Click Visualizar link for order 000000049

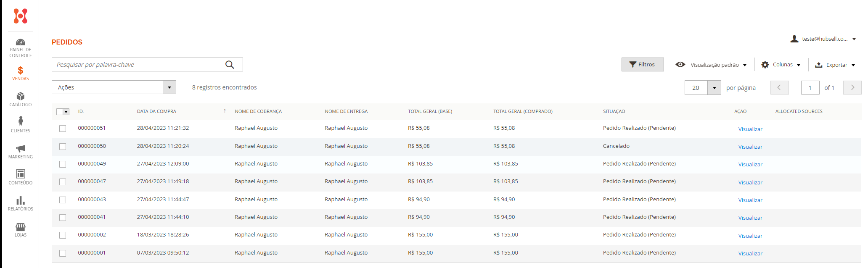pyautogui.click(x=750, y=165)
